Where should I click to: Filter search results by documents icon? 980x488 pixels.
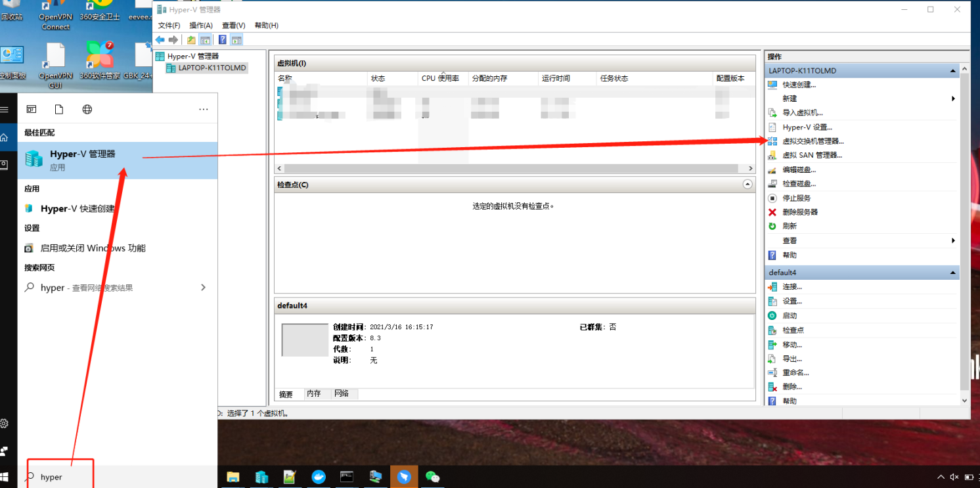pos(59,110)
